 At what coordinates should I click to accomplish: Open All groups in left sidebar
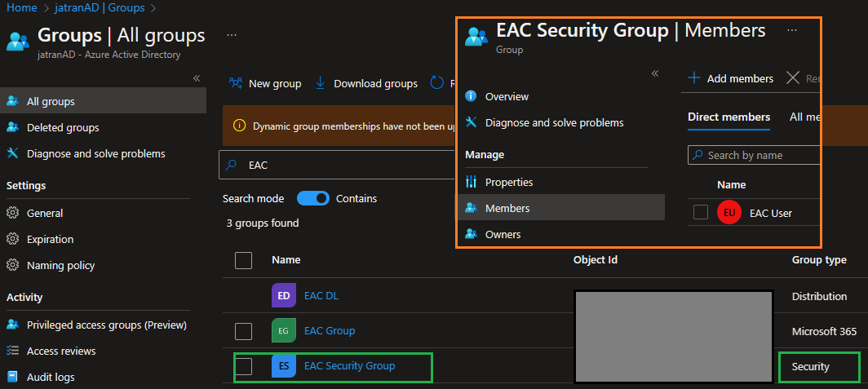[103, 101]
